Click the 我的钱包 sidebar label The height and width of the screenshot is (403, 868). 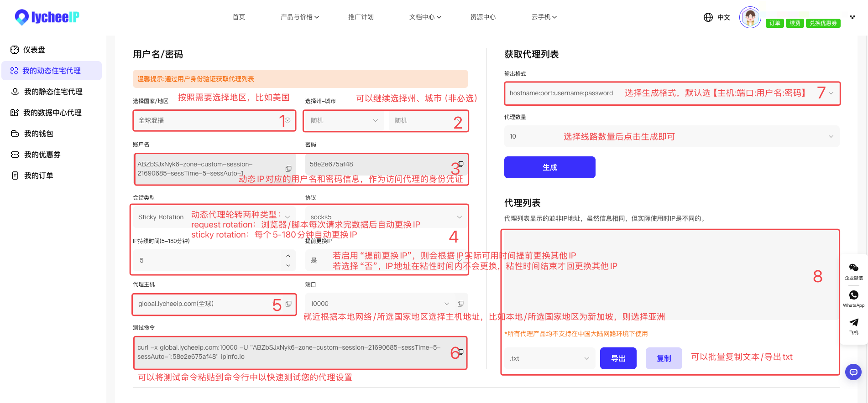tap(39, 134)
